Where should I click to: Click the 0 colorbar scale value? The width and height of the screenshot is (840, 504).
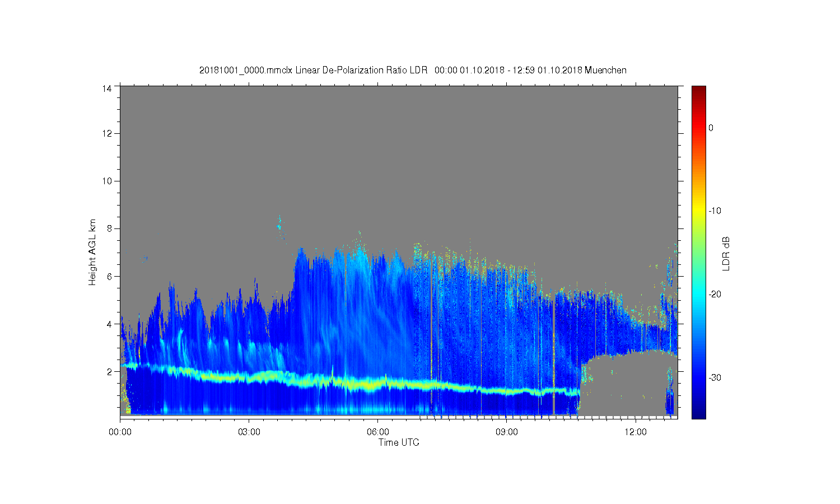(711, 128)
